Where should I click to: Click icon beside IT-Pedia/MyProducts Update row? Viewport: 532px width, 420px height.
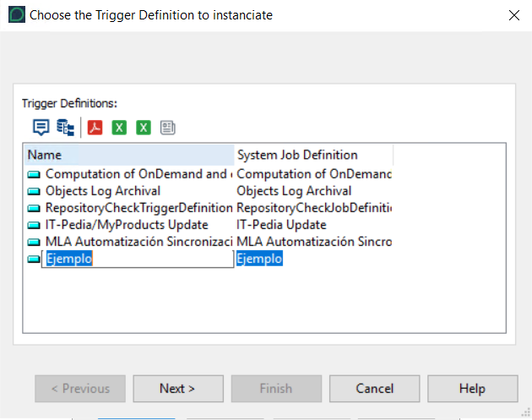tap(34, 225)
